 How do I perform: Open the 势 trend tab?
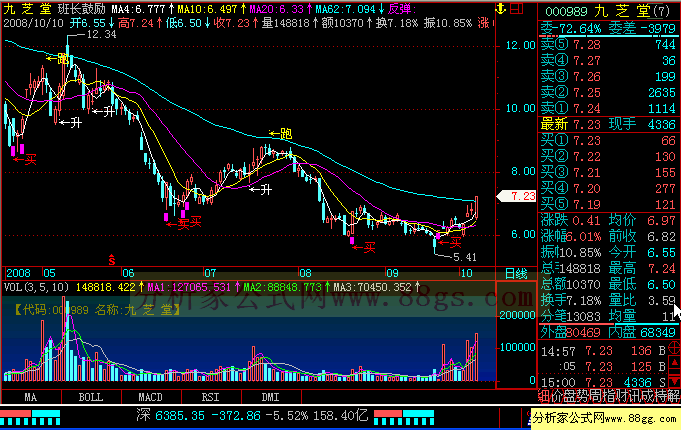tap(583, 396)
